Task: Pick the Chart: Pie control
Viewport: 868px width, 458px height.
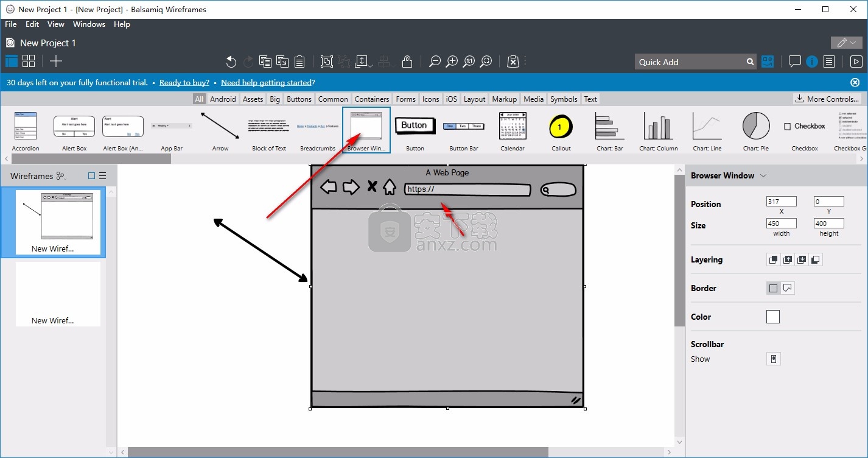Action: pos(756,131)
